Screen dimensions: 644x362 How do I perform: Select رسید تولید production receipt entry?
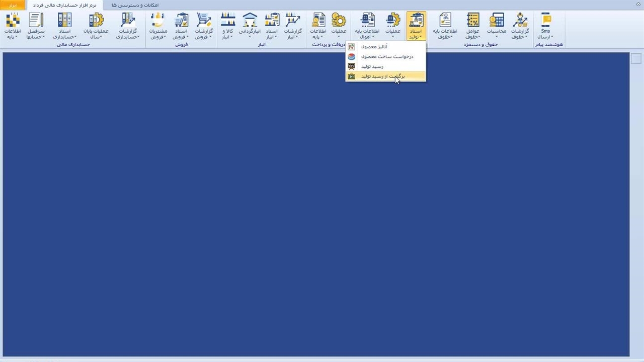pyautogui.click(x=372, y=66)
